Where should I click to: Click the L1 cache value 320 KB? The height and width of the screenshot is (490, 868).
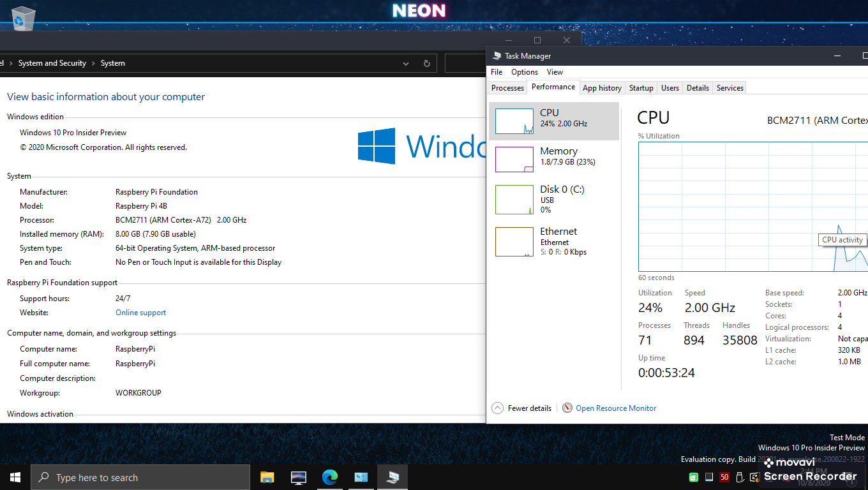click(849, 350)
